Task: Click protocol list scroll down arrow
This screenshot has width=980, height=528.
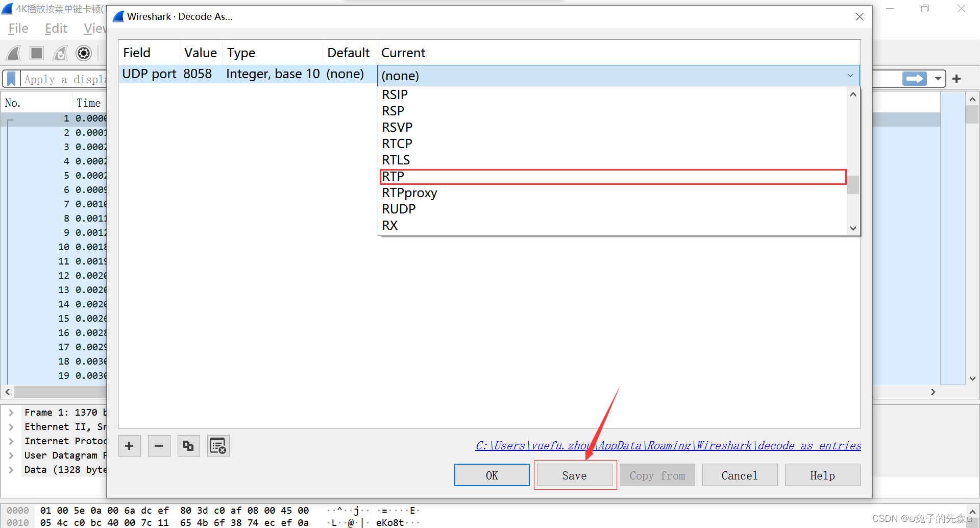Action: [853, 228]
